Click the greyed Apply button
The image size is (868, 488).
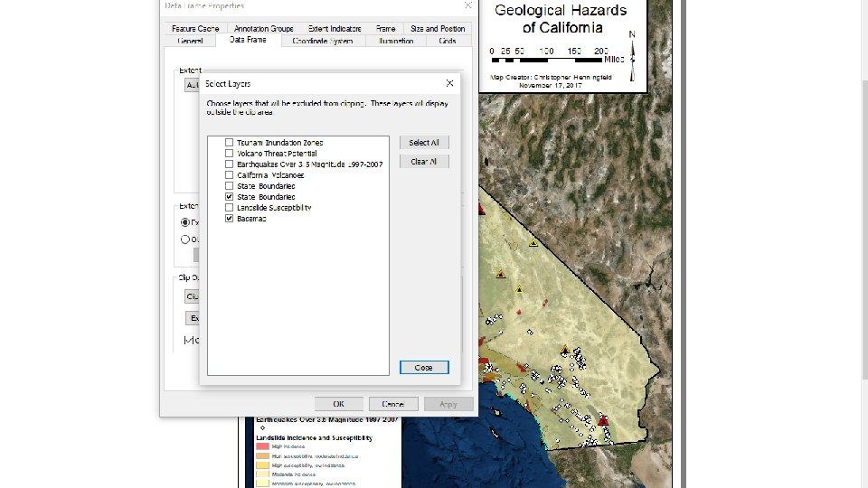click(448, 404)
